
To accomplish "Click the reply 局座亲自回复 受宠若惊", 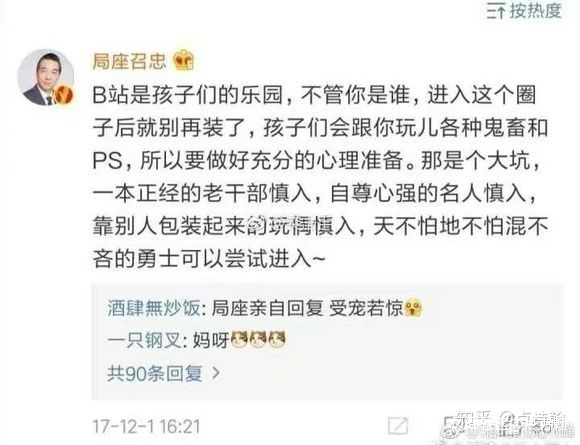I will [307, 308].
